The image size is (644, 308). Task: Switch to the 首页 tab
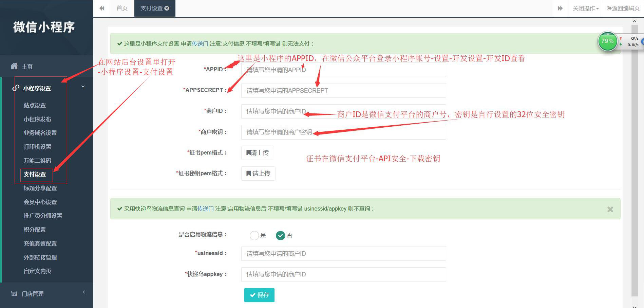(x=122, y=8)
